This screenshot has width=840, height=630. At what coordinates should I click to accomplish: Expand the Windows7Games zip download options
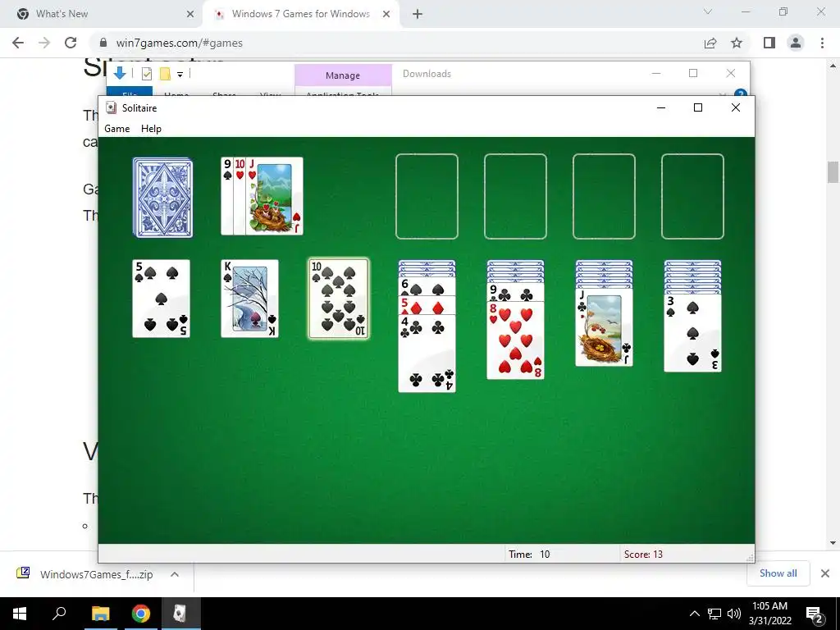pos(175,574)
